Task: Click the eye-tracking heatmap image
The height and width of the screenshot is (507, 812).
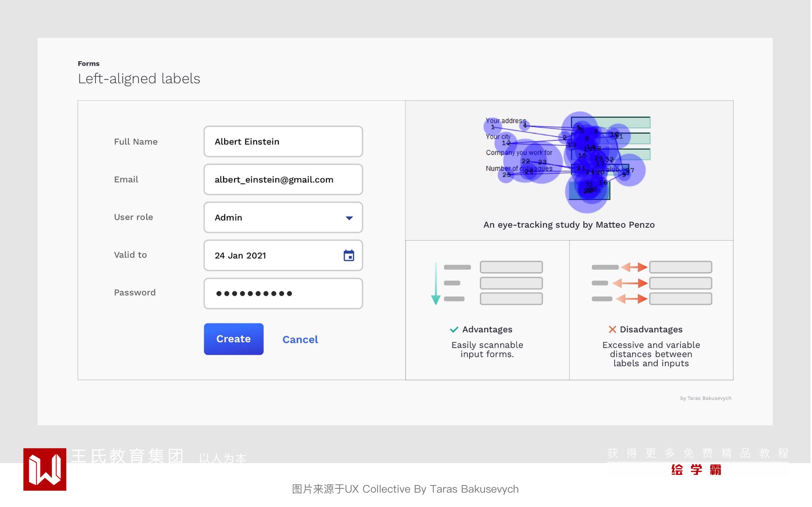Action: [x=567, y=161]
